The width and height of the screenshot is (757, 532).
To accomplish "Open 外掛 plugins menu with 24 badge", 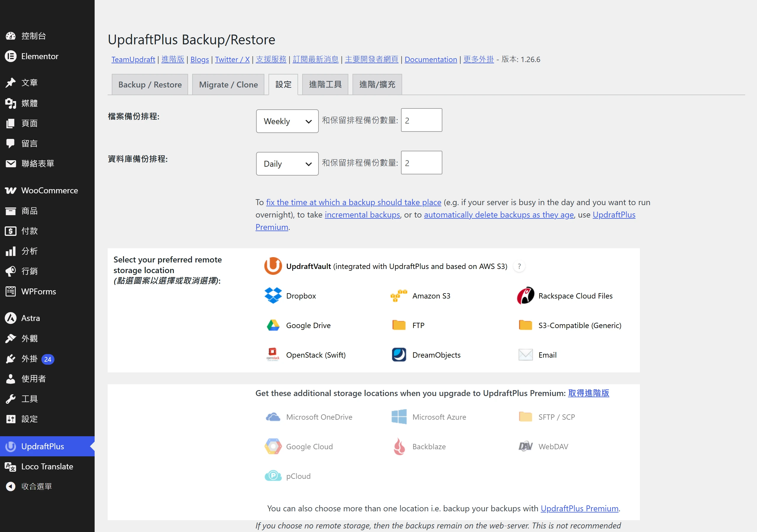I will tap(47, 359).
